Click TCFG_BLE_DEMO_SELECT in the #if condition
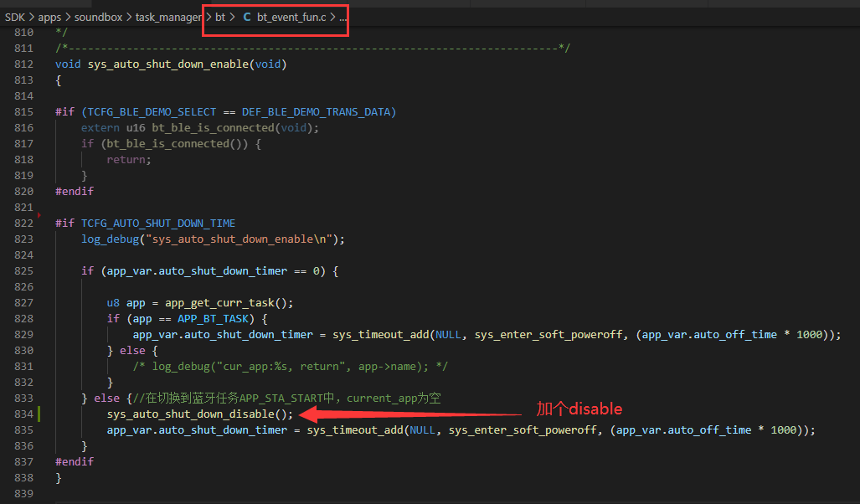This screenshot has width=860, height=504. 152,112
